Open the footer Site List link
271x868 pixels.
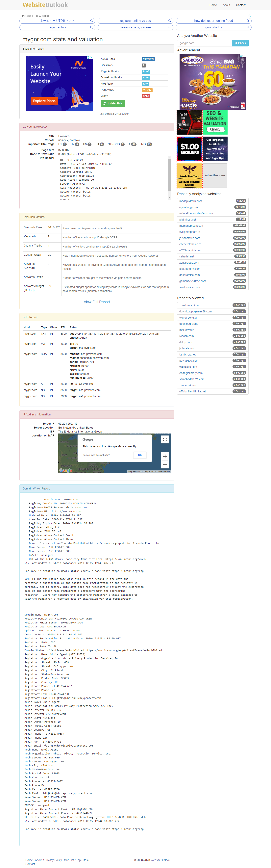(x=69, y=860)
